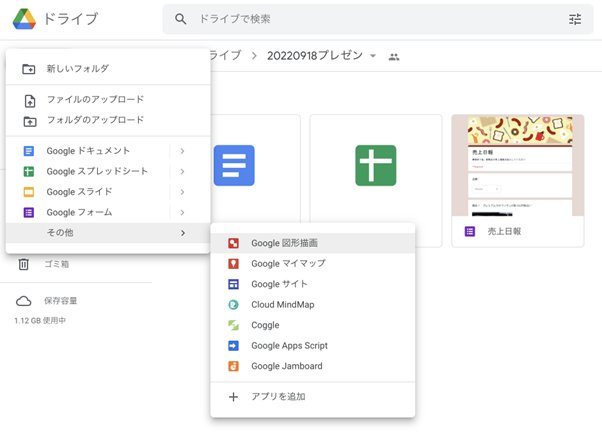Open the 20220918プレゼン folder dropdown arrow
This screenshot has width=602, height=436.
point(372,56)
